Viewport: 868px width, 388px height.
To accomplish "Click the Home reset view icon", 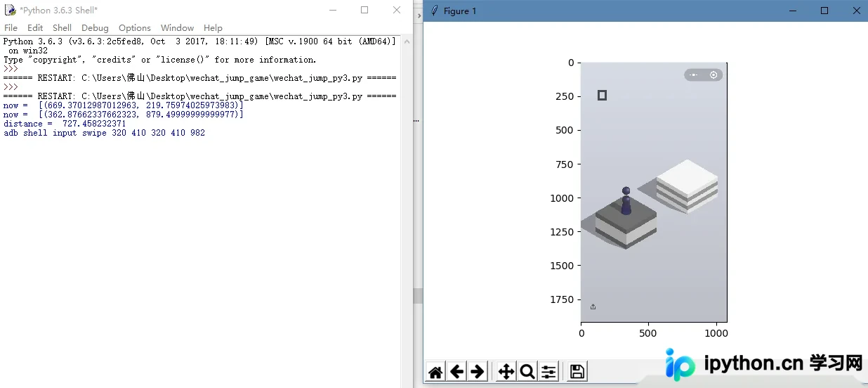I will (435, 372).
